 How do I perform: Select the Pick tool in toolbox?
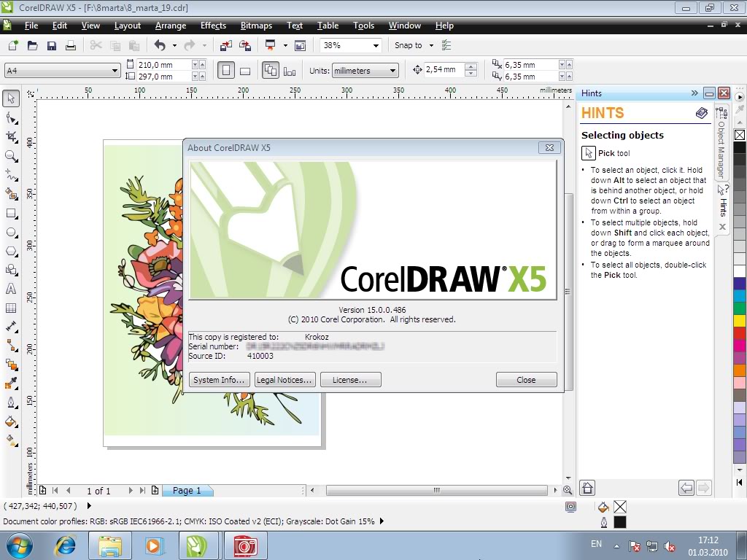pos(11,98)
